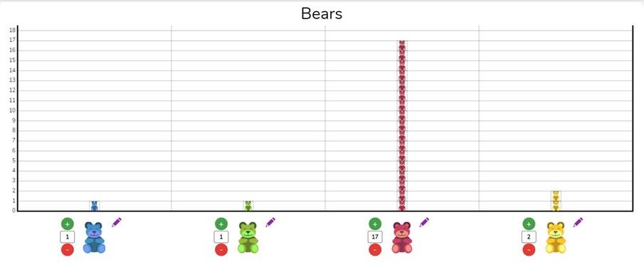Click the pencil icon beside red bear
This screenshot has height=272, width=644.
click(424, 222)
